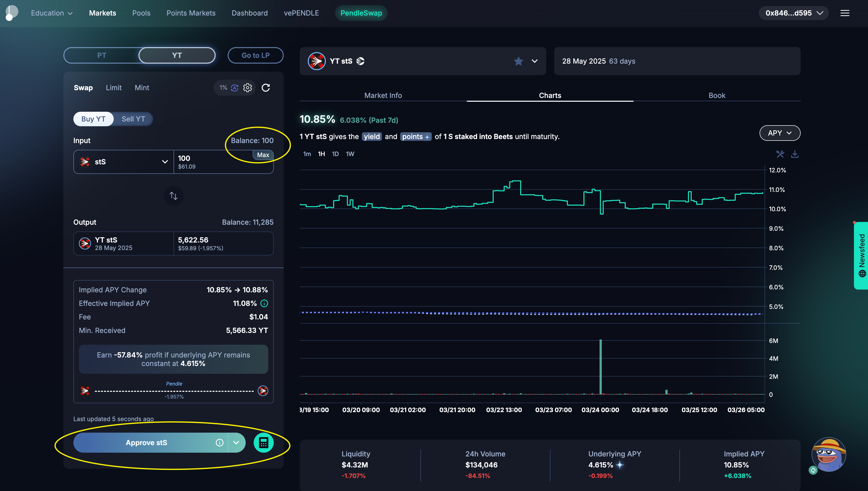Viewport: 868px width, 491px height.
Task: Click the yield tag in description
Action: click(x=372, y=137)
